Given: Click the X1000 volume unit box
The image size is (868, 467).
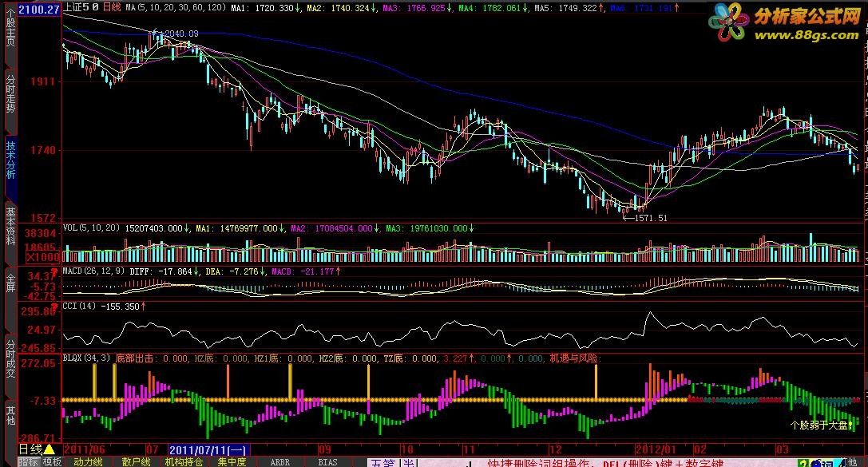Looking at the screenshot, I should pos(43,257).
